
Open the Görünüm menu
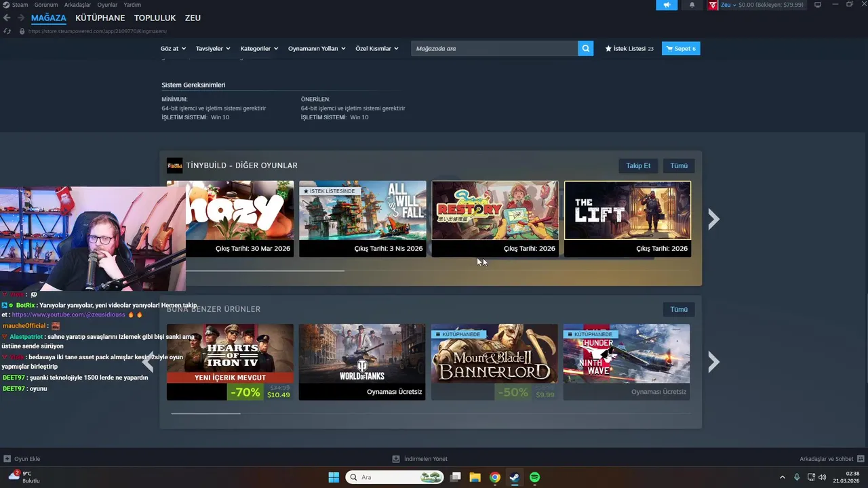pos(46,5)
